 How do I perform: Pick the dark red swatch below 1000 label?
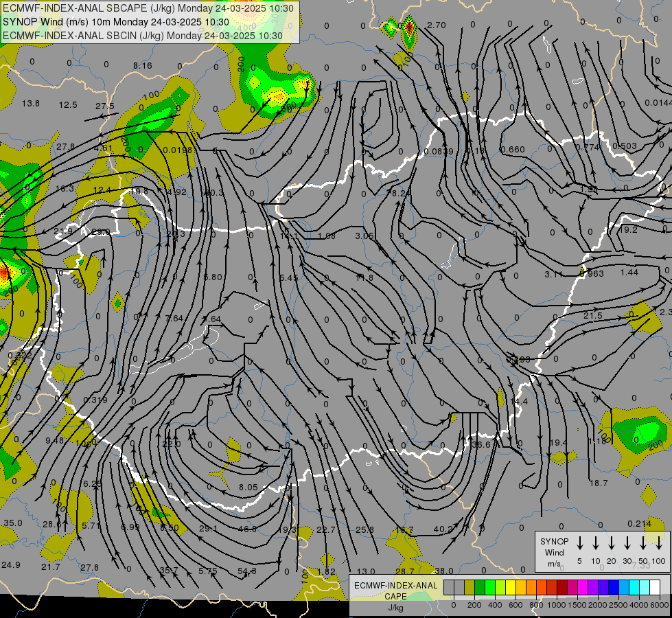point(562,588)
